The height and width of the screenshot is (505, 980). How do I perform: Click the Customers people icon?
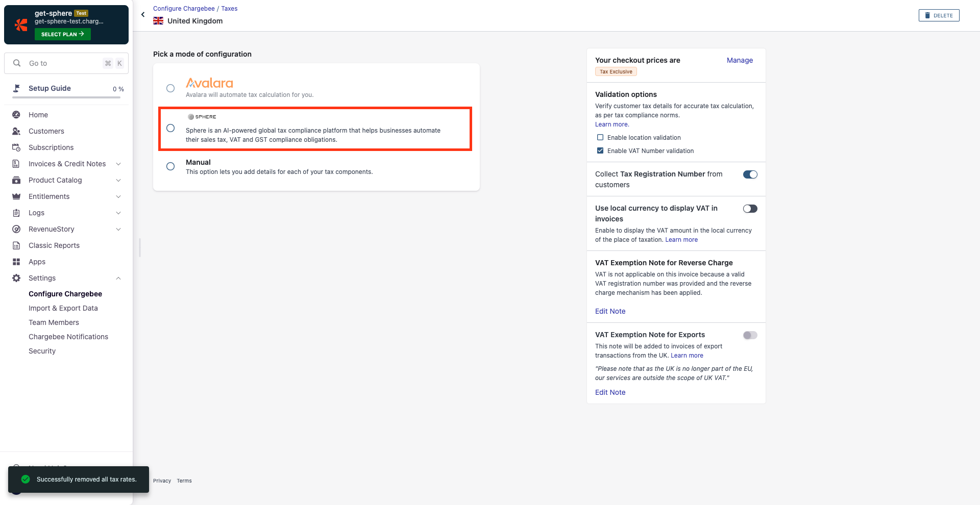click(16, 131)
